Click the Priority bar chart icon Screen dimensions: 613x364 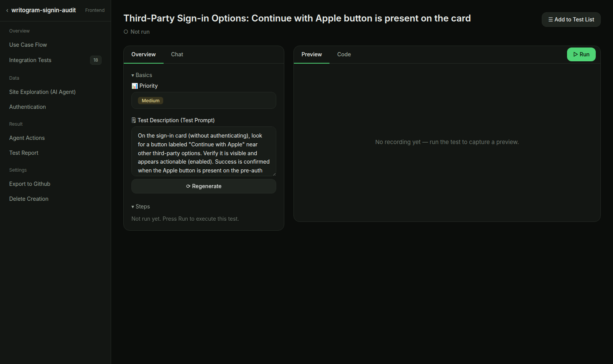134,86
